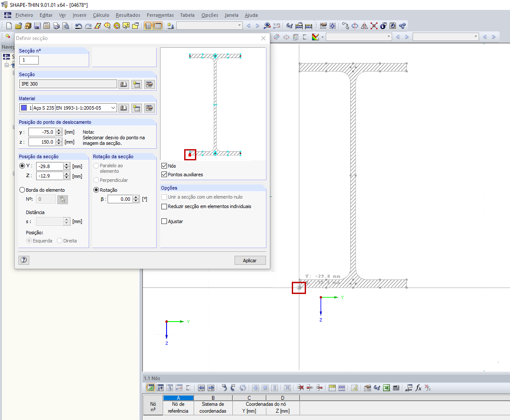Screen dimensions: 510x420
Task: Open the Ajuda menu
Action: point(251,15)
